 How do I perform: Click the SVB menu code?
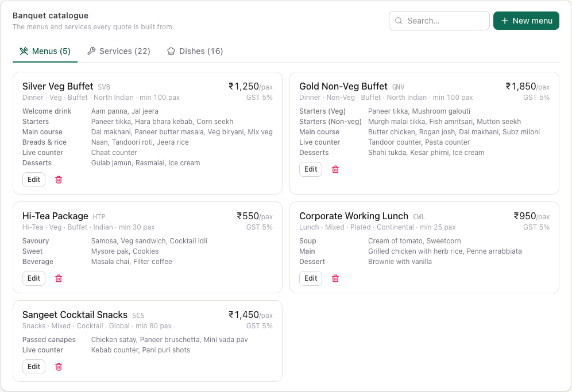(x=104, y=87)
